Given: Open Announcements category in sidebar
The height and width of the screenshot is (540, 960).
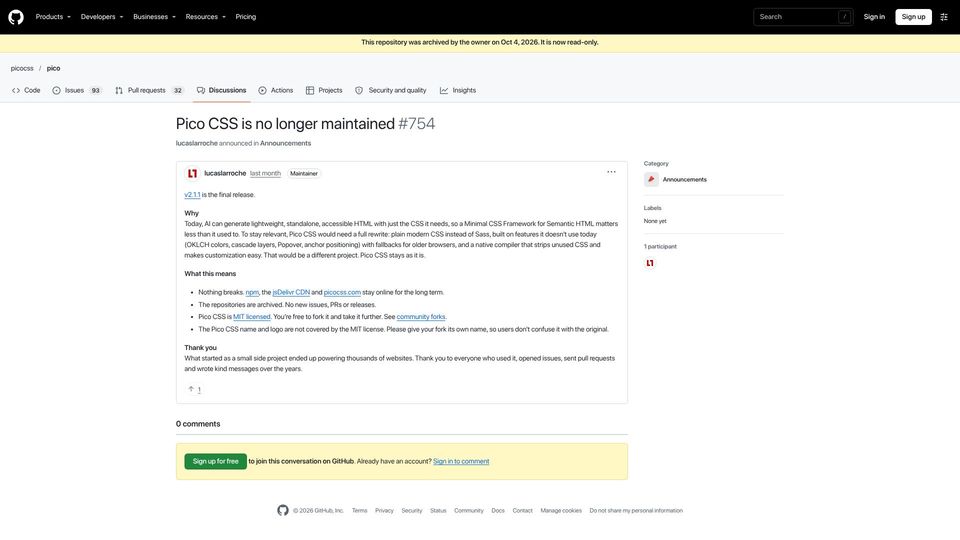Looking at the screenshot, I should point(684,179).
